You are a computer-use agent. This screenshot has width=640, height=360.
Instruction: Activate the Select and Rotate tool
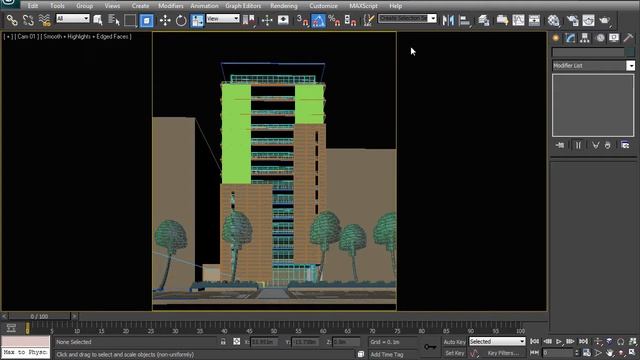point(181,20)
